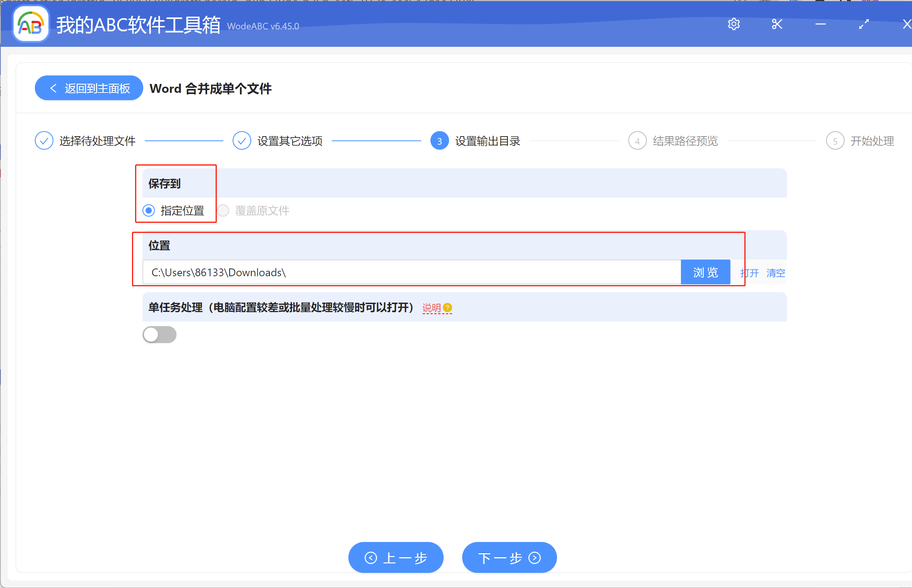Click the 浏览 browse button
Image resolution: width=912 pixels, height=588 pixels.
pos(705,272)
